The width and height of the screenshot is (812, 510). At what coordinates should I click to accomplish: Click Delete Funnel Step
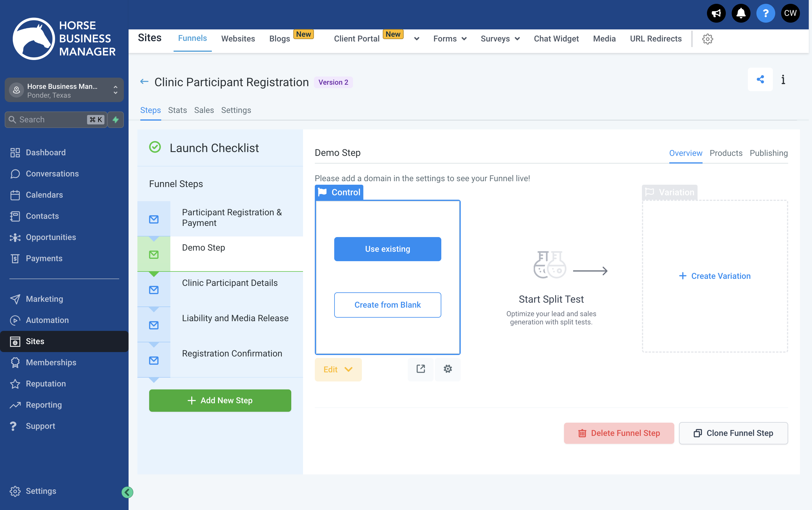click(x=619, y=433)
